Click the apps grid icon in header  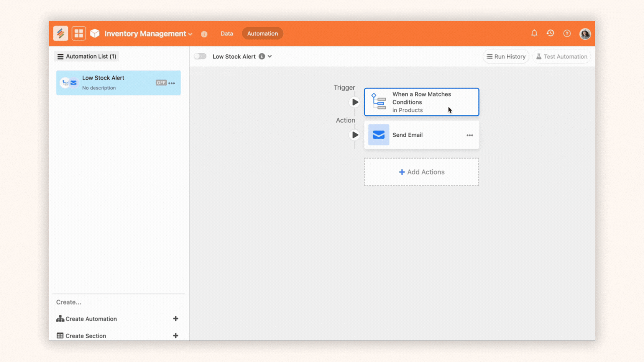click(79, 34)
